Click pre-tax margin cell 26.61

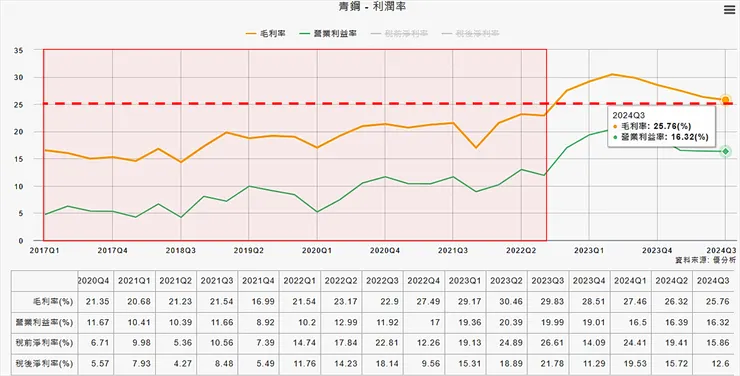coord(547,343)
